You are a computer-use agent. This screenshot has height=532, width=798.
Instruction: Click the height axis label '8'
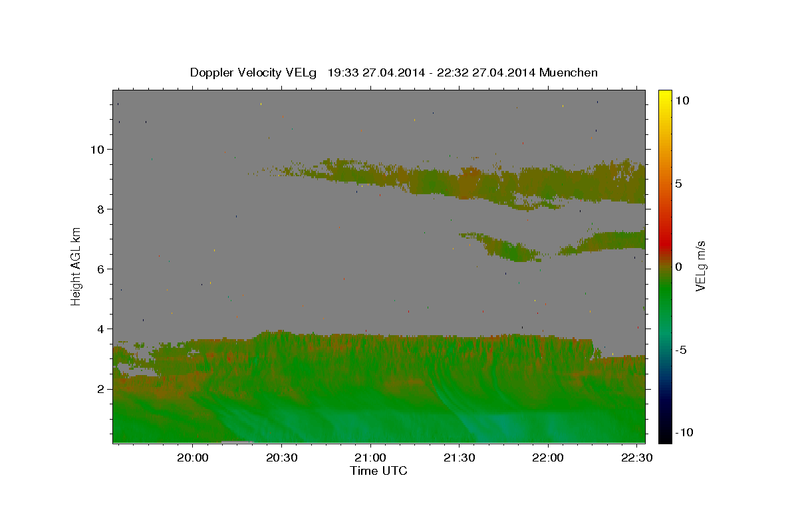[x=101, y=209]
